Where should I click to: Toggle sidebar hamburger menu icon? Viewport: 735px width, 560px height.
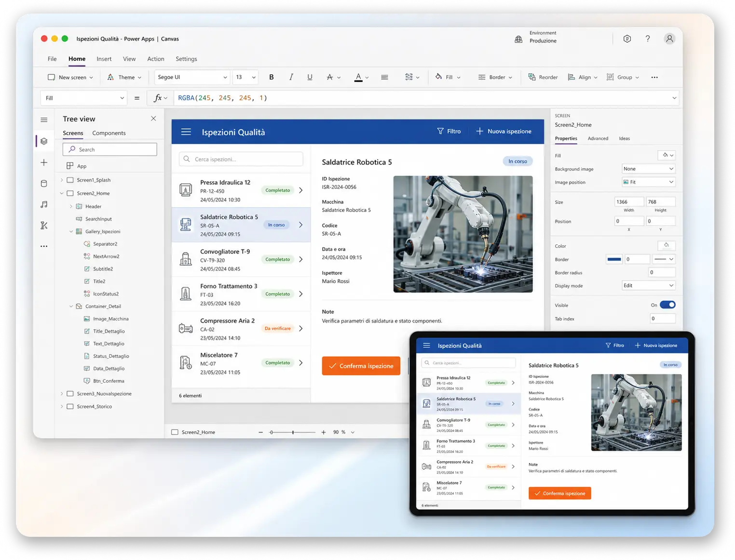[x=44, y=120]
